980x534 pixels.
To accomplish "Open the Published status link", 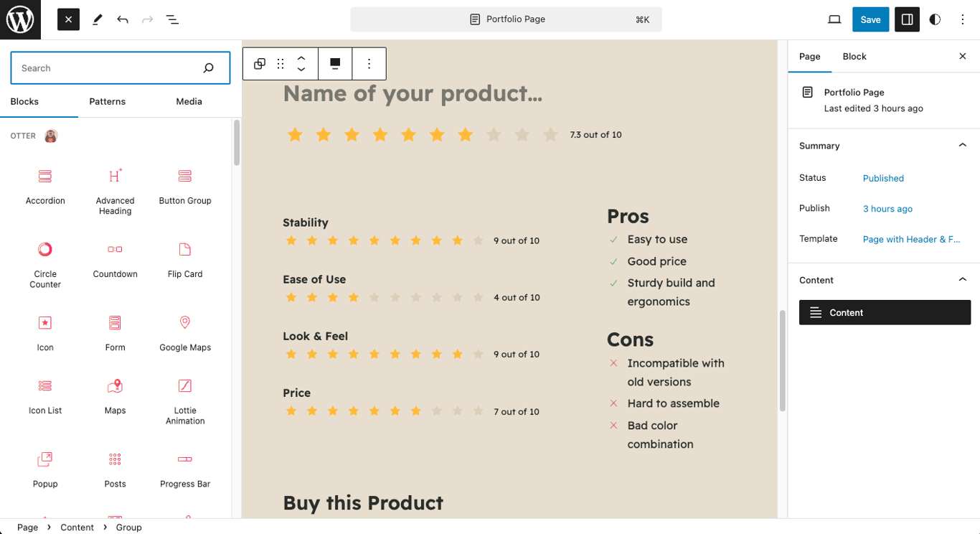I will pyautogui.click(x=883, y=178).
